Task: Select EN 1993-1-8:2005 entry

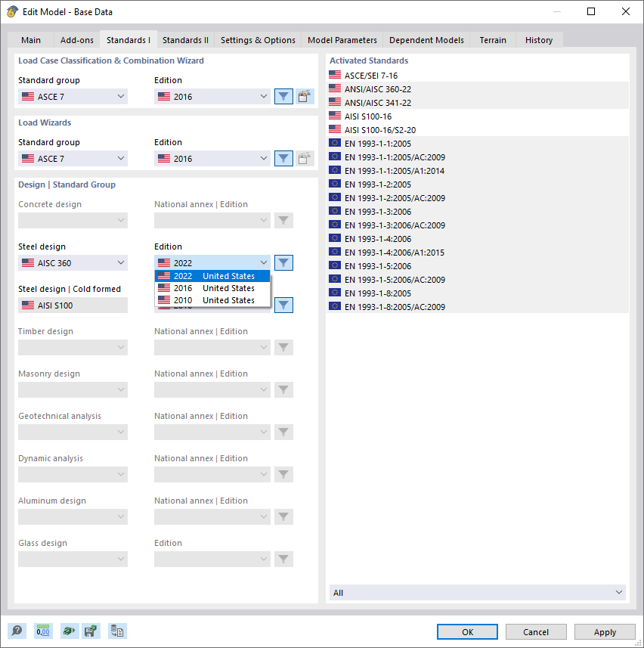Action: 478,294
